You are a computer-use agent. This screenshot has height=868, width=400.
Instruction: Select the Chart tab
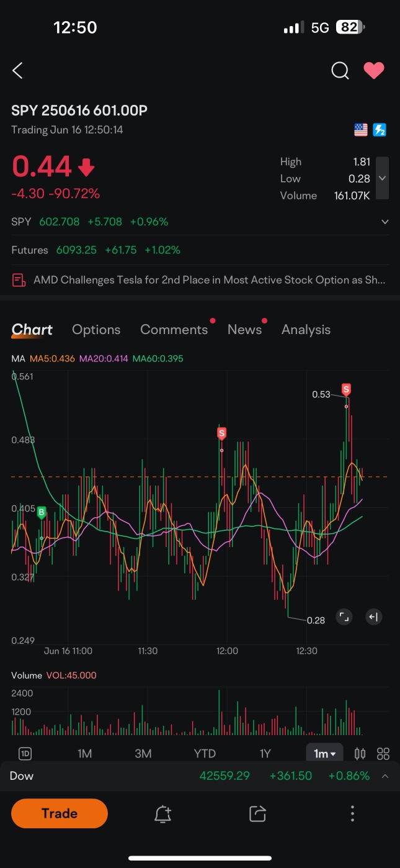click(32, 330)
